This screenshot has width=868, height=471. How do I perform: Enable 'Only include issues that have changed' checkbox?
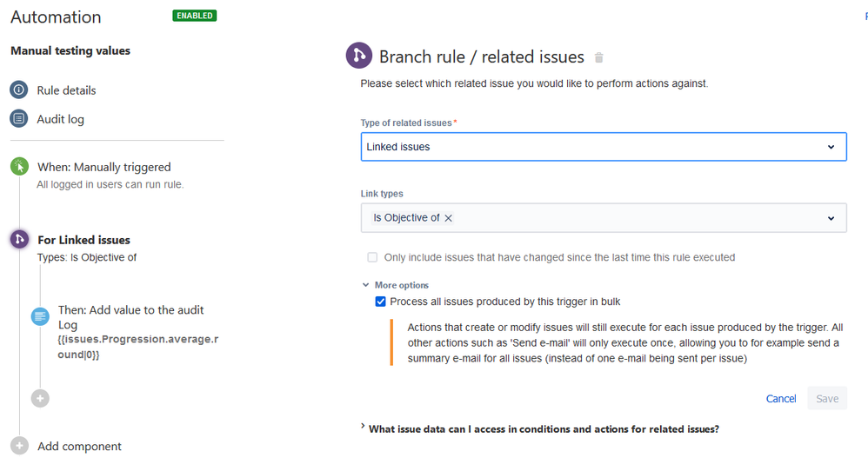(372, 257)
